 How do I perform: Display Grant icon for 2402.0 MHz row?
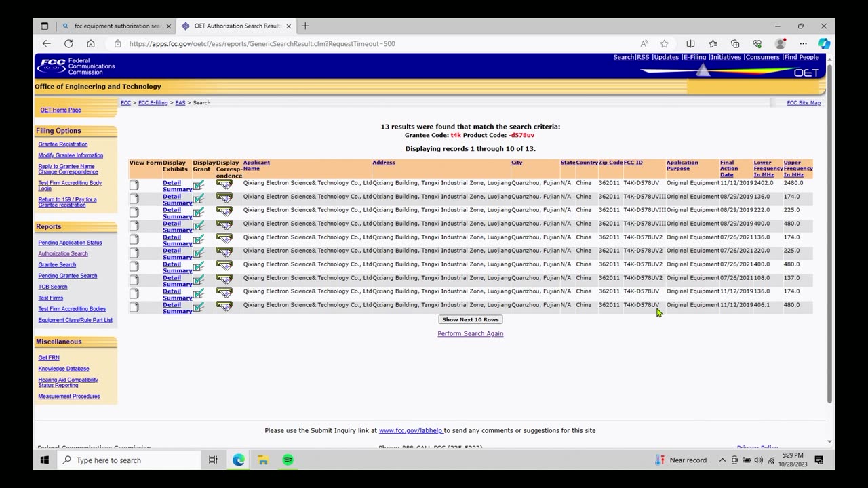coord(198,185)
